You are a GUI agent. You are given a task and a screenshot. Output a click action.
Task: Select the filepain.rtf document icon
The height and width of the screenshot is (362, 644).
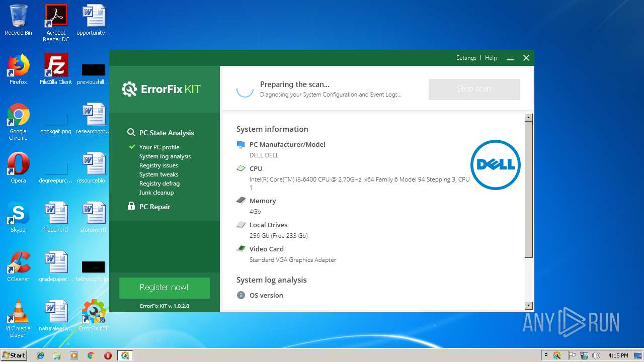[56, 217]
